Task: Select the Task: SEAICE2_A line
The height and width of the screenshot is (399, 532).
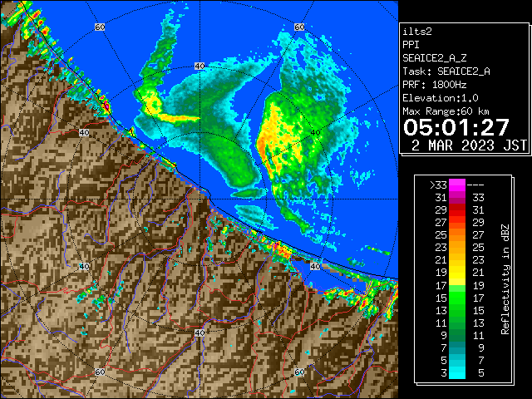Action: [446, 71]
